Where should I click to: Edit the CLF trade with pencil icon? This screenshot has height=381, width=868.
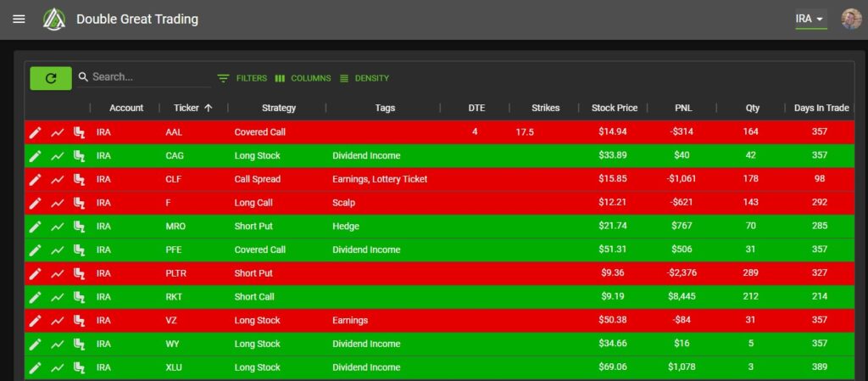pos(35,179)
